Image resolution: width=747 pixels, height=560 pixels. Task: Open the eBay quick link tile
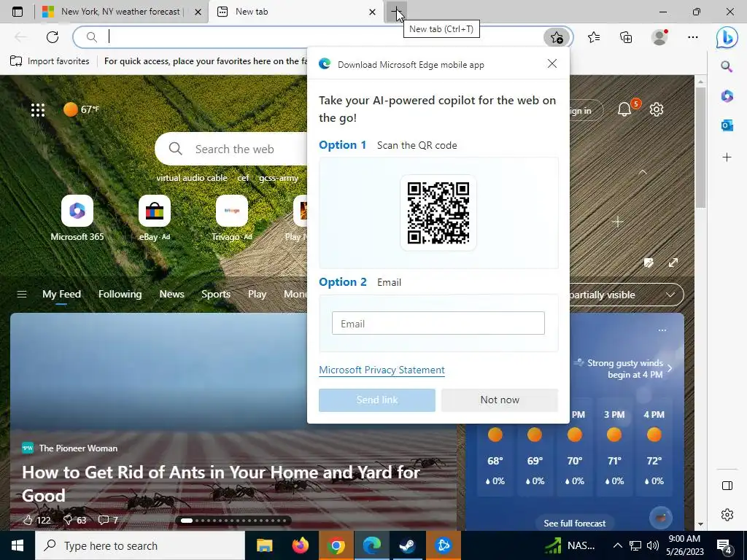[x=155, y=218]
